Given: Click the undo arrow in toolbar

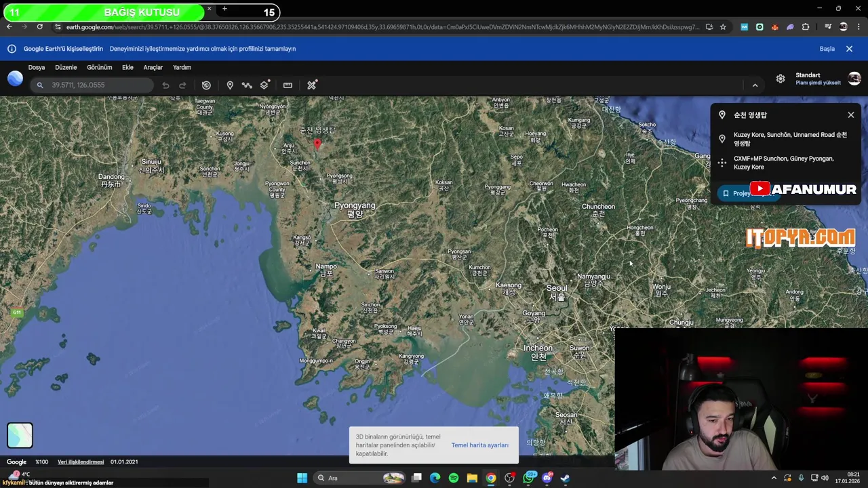Looking at the screenshot, I should pos(165,85).
